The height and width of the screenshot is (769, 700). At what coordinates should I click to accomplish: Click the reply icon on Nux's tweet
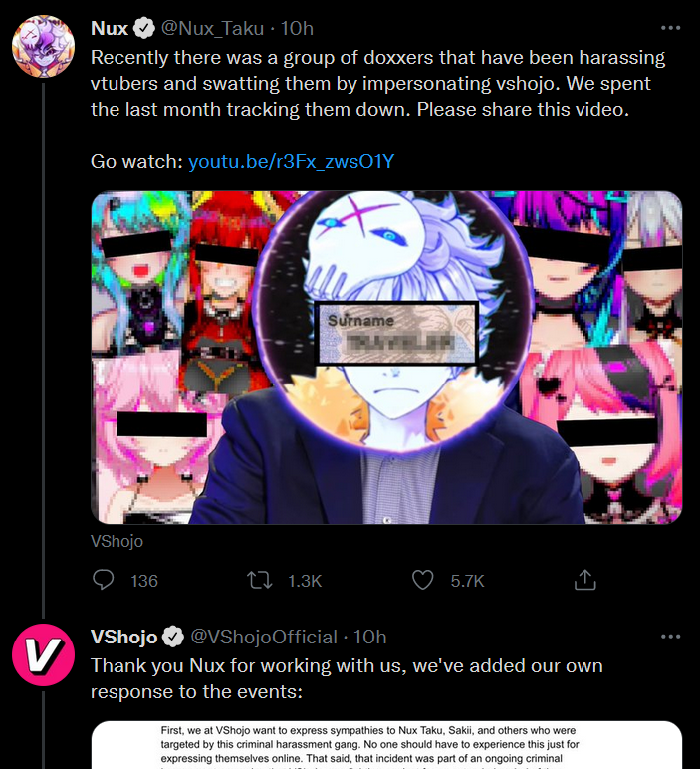(x=103, y=580)
